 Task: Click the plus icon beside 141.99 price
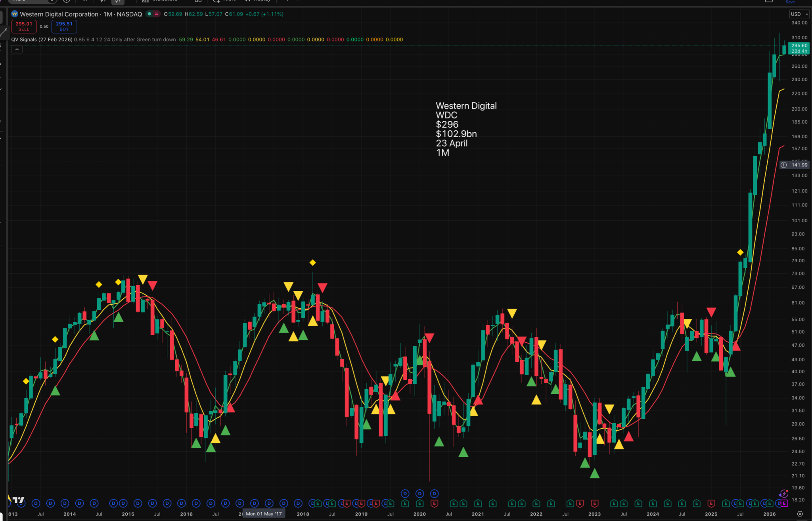(x=784, y=165)
